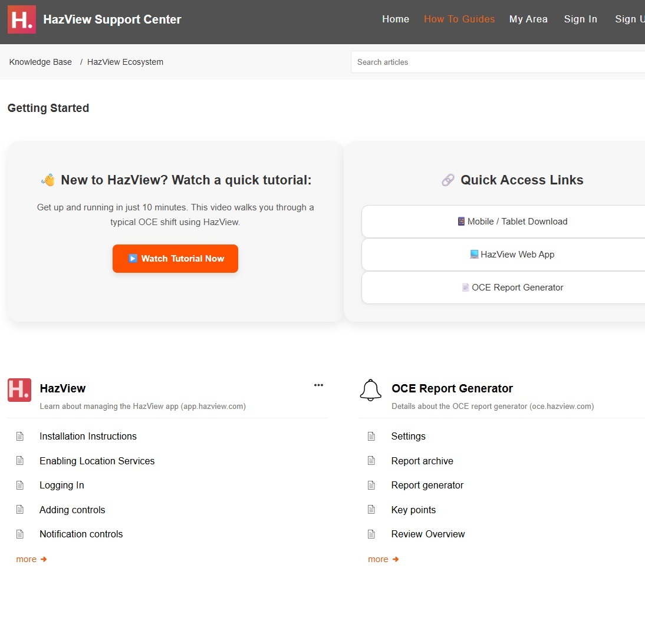This screenshot has height=644, width=645.
Task: Open the Mobile / Tablet Download link
Action: click(x=512, y=222)
